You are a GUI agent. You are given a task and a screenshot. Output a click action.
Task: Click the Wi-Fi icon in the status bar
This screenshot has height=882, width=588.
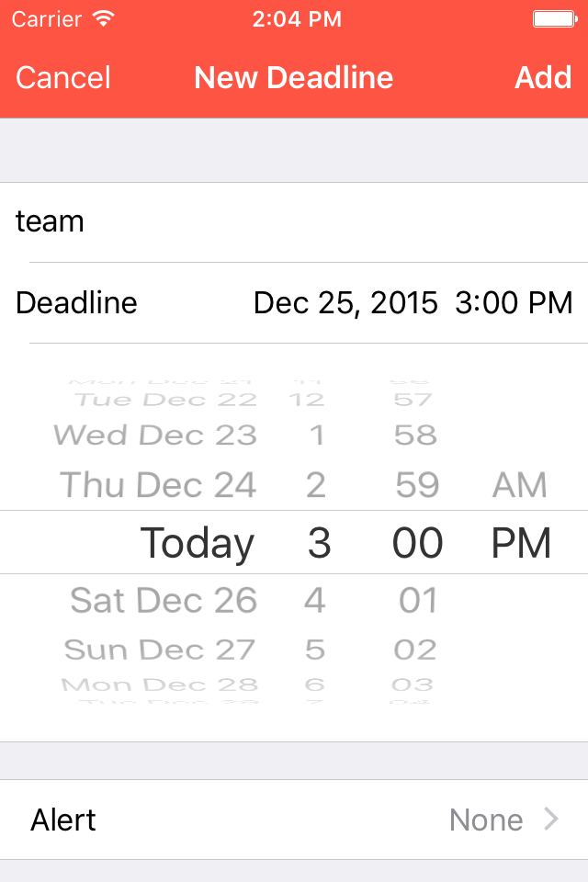click(104, 18)
